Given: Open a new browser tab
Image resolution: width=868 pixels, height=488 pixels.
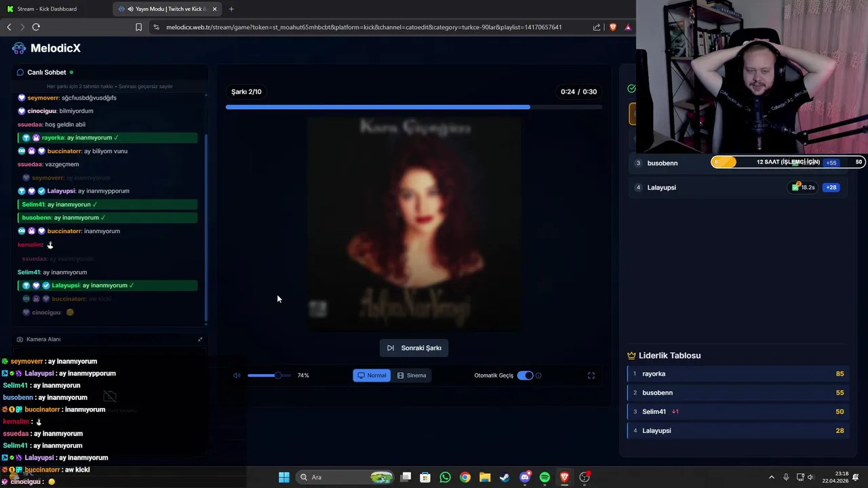Looking at the screenshot, I should 231,9.
